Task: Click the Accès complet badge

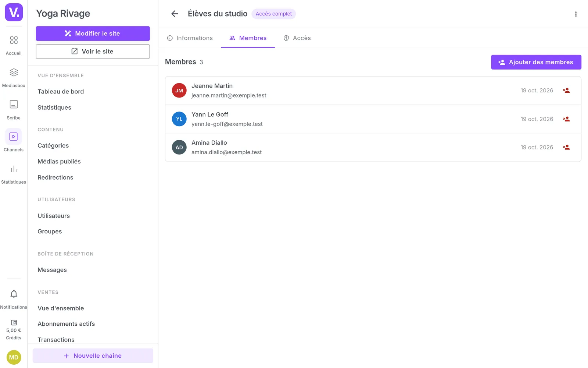Action: 274,14
